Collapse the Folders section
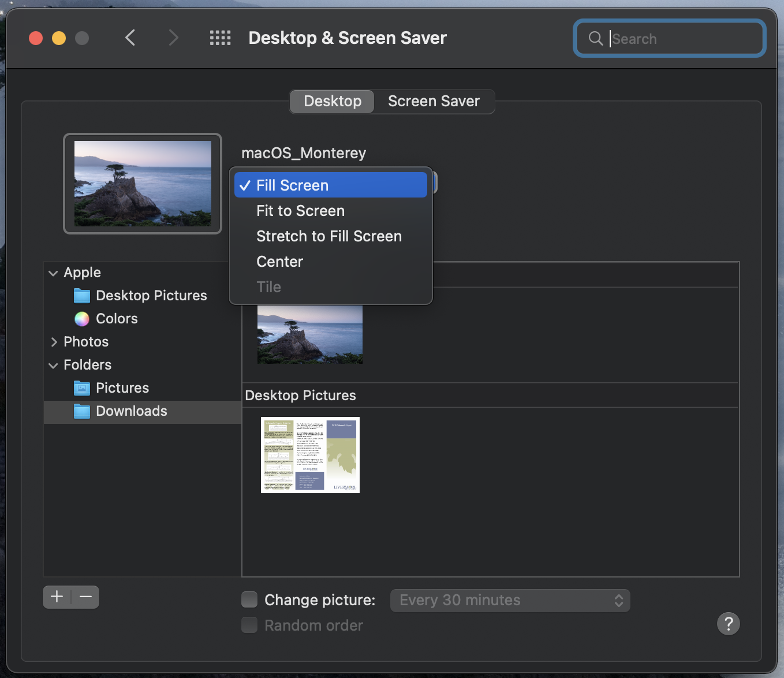Screen dimensions: 784x678 (53, 366)
